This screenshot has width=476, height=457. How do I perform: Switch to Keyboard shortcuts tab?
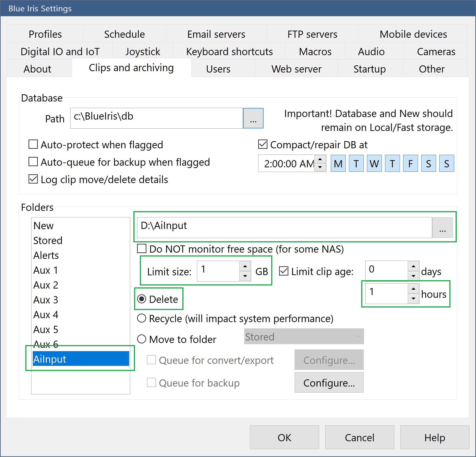click(229, 51)
